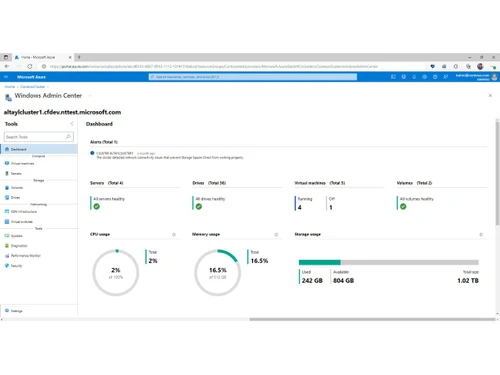Click the Alerts (Total 1) heading
The image size is (500, 375).
(x=104, y=142)
